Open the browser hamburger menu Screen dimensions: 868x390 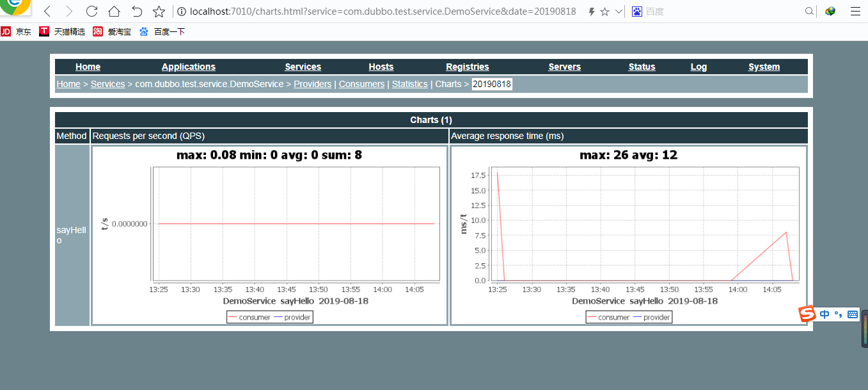point(855,12)
